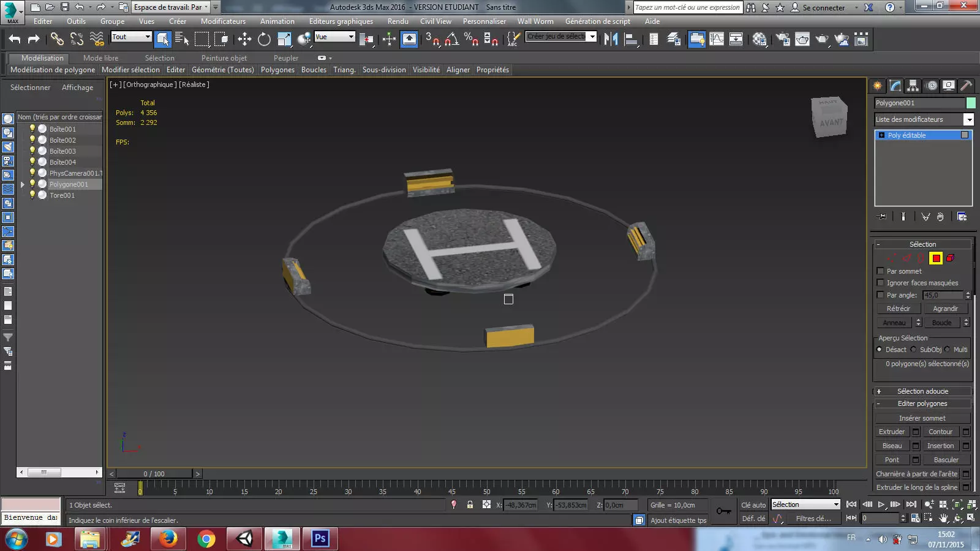This screenshot has height=551, width=980.
Task: Toggle the Clé auto button
Action: point(753,505)
